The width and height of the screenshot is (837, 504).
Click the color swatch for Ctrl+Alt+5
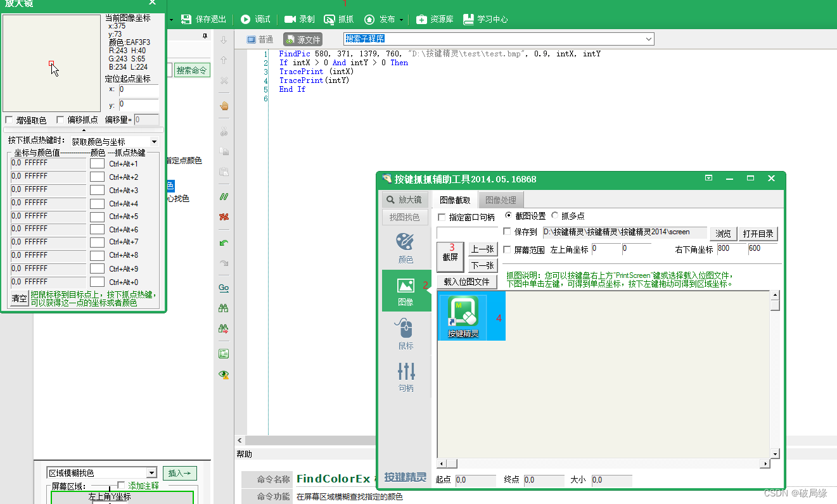coord(97,216)
